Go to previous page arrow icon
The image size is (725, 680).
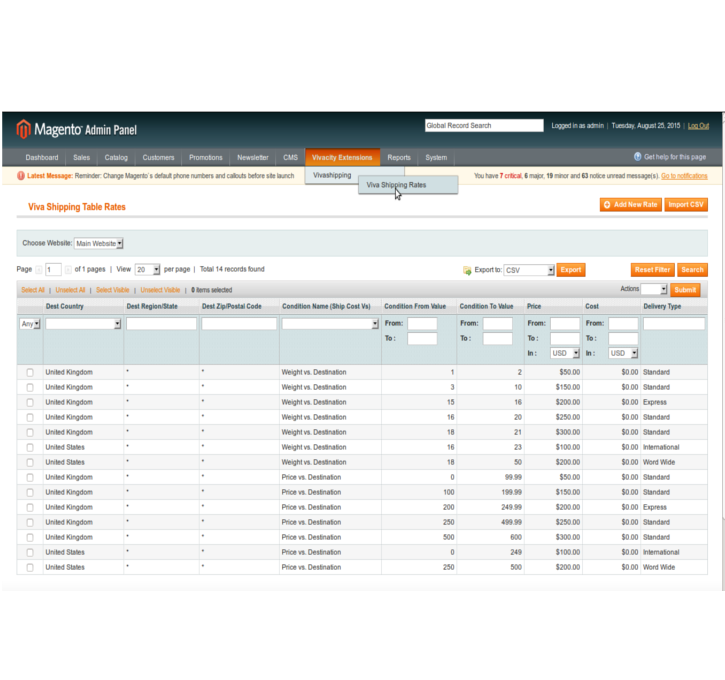39,270
